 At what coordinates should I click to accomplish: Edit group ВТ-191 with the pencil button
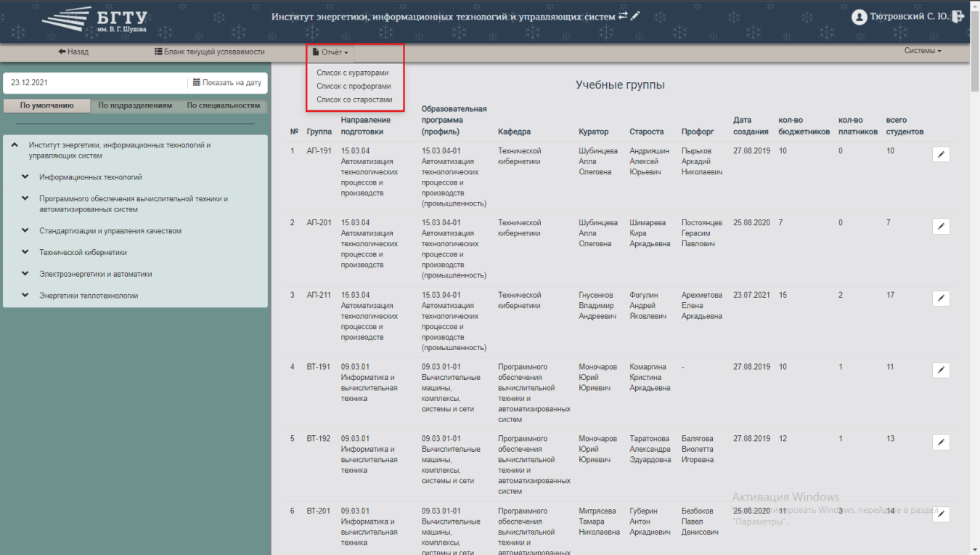[941, 370]
